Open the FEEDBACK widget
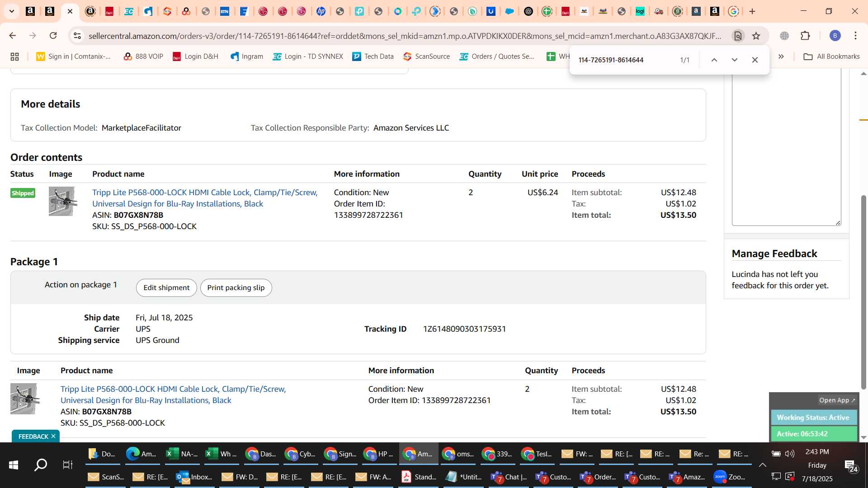 pos(33,436)
